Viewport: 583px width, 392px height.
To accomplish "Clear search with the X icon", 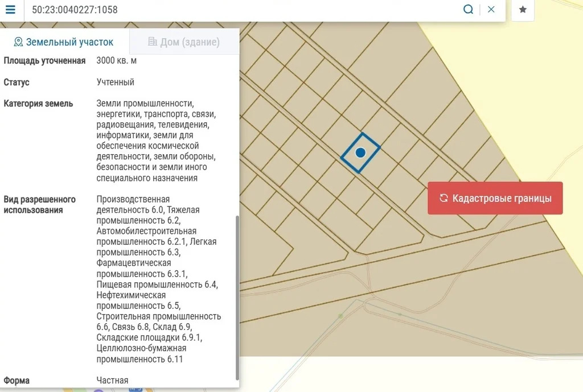I will (491, 10).
